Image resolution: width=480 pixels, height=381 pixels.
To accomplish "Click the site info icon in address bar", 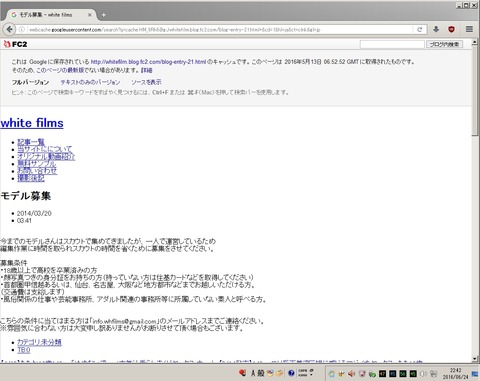I will coord(22,30).
